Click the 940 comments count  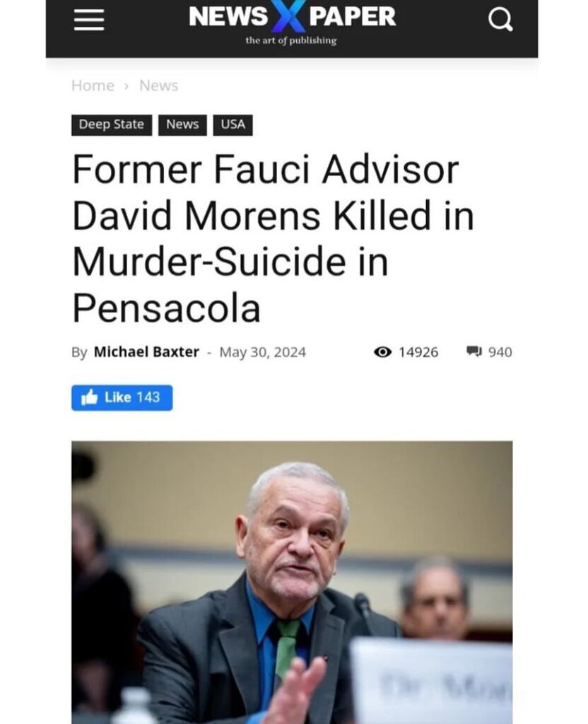[500, 352]
